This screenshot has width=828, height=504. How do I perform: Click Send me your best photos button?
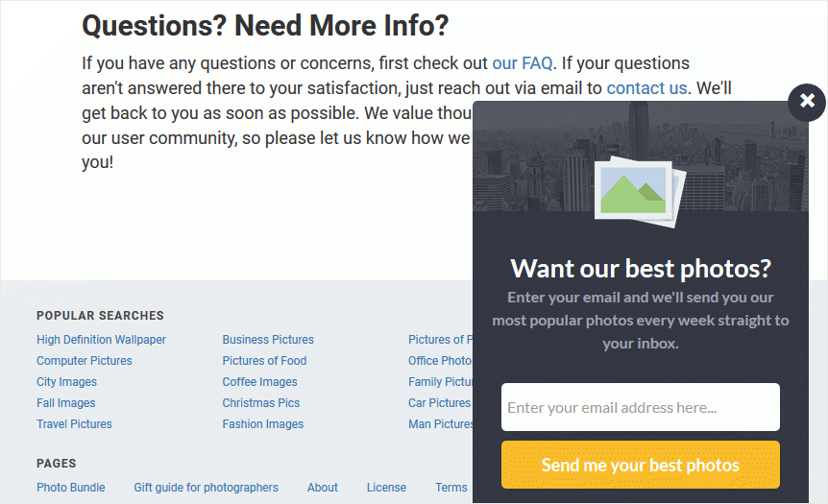[640, 465]
